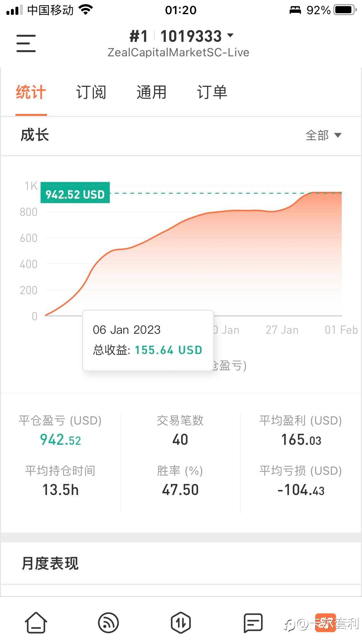
Task: Tap the 27 Jan chart axis label
Action: pos(282,330)
